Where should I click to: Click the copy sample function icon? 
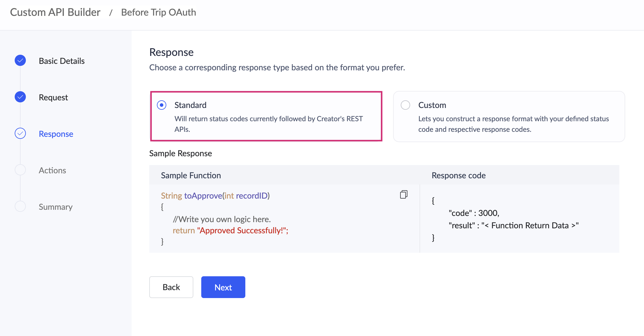coord(404,194)
